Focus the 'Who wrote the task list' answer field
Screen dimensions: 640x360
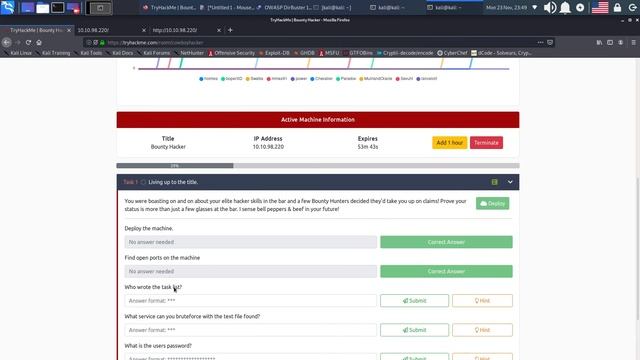(x=251, y=300)
